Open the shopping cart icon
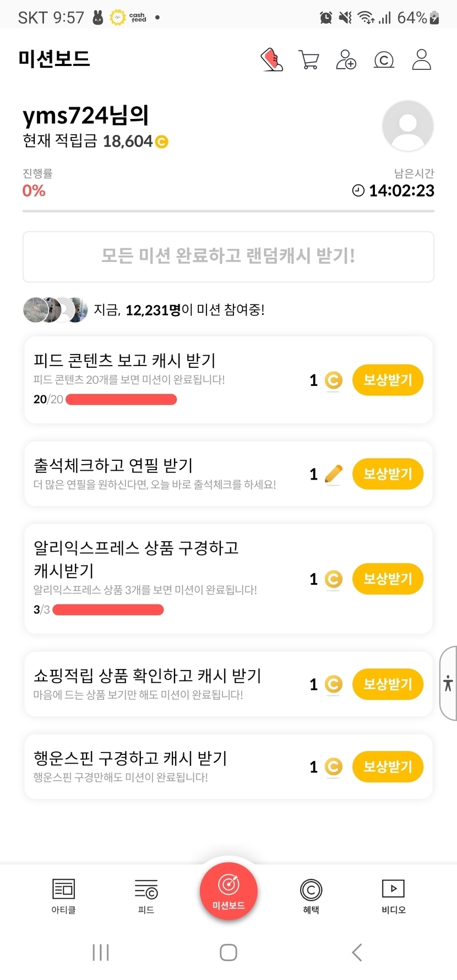Image resolution: width=457 pixels, height=980 pixels. pos(309,59)
